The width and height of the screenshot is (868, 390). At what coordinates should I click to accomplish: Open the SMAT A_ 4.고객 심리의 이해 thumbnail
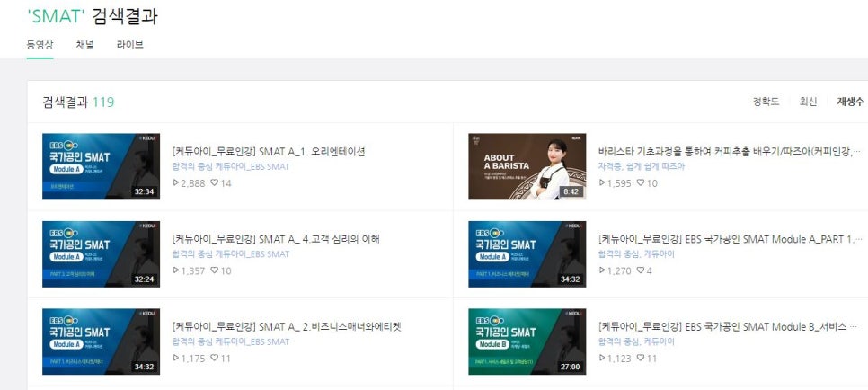pos(102,254)
